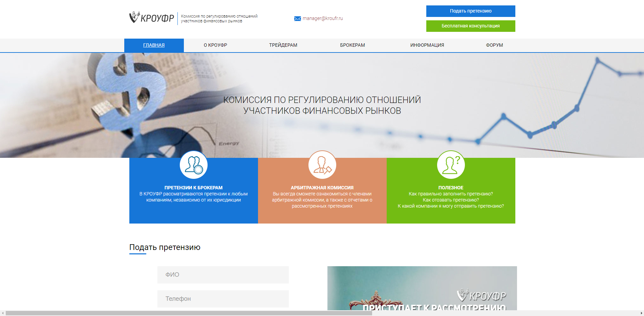Click text Как правильно заполнить претензию?
The width and height of the screenshot is (644, 316).
pos(451,194)
